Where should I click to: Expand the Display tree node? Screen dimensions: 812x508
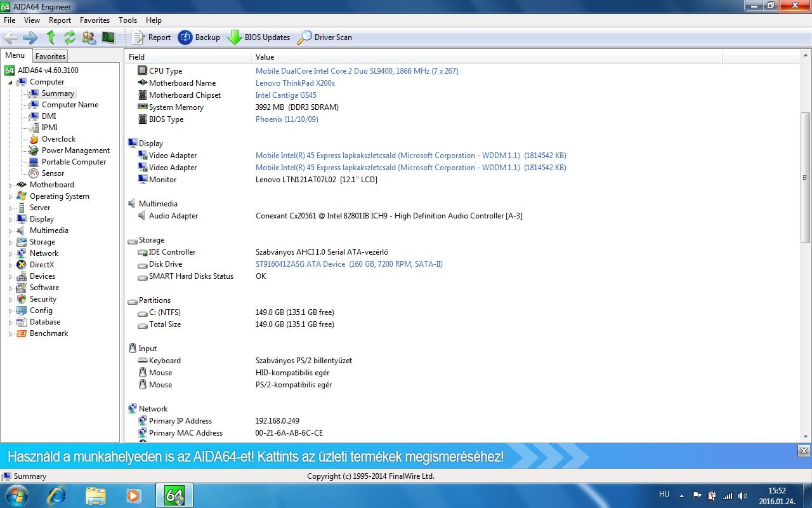pos(10,219)
